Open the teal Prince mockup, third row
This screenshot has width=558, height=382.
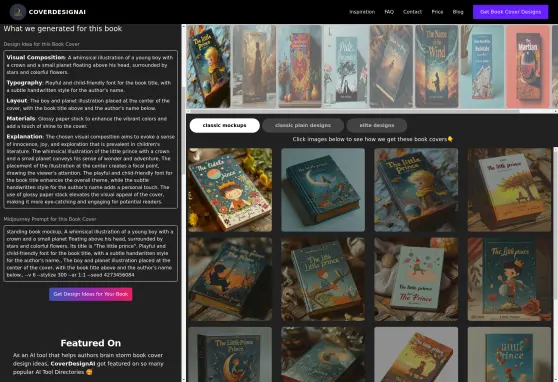509,354
